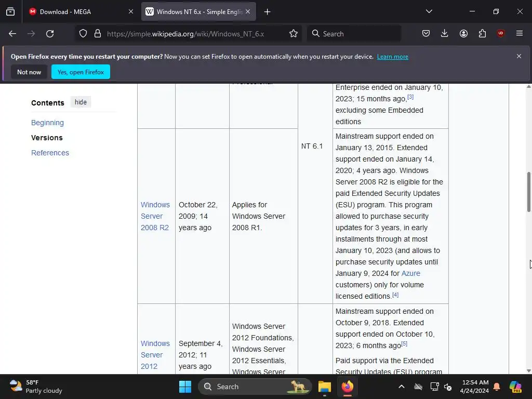The image size is (532, 399).
Task: Bookmark this page with the star
Action: click(294, 34)
